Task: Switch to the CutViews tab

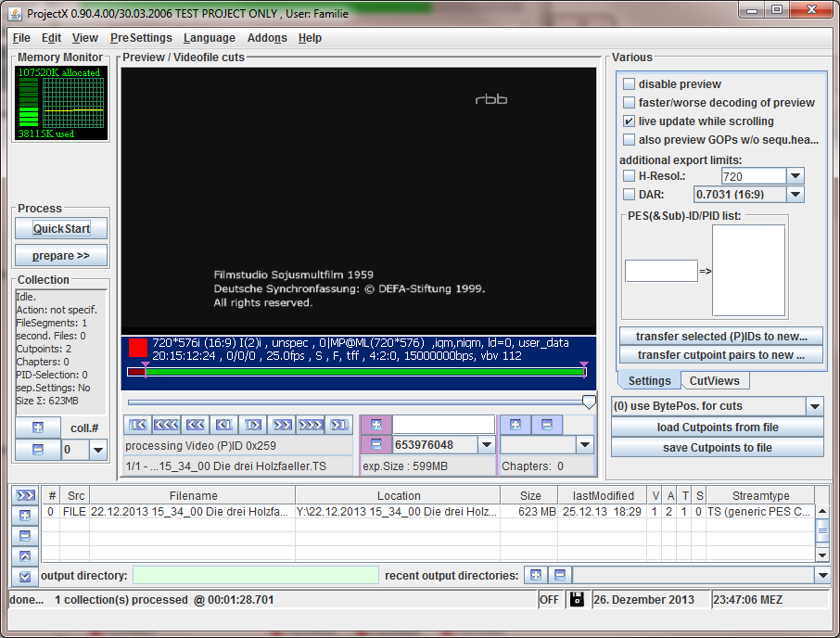Action: click(x=713, y=381)
